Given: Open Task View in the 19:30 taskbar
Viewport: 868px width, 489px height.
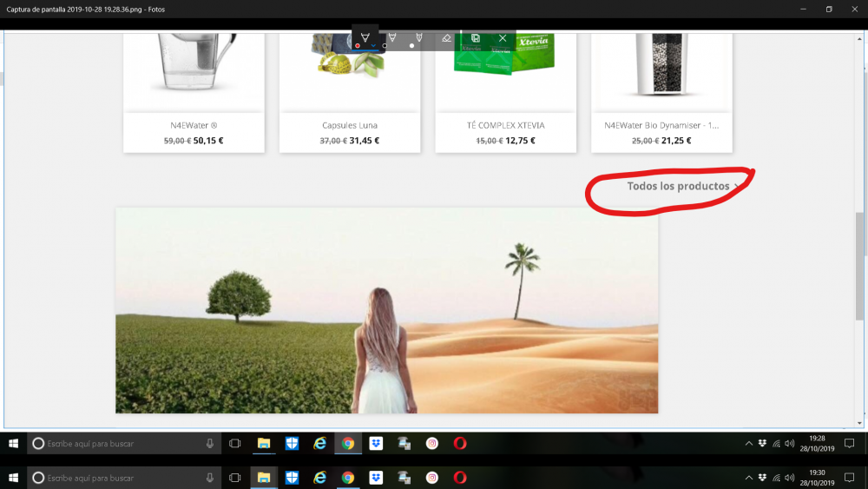Looking at the screenshot, I should coord(235,478).
